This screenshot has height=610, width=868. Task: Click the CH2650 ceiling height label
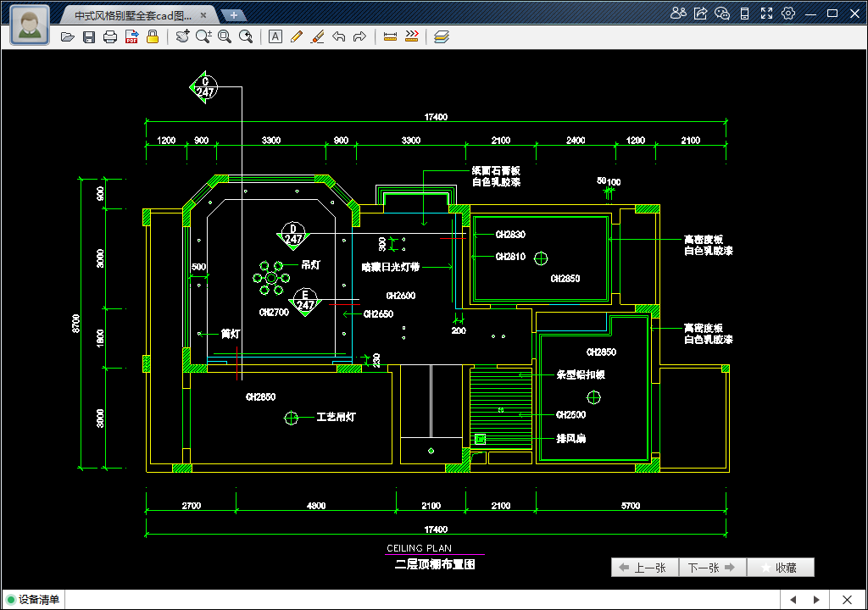coord(378,313)
